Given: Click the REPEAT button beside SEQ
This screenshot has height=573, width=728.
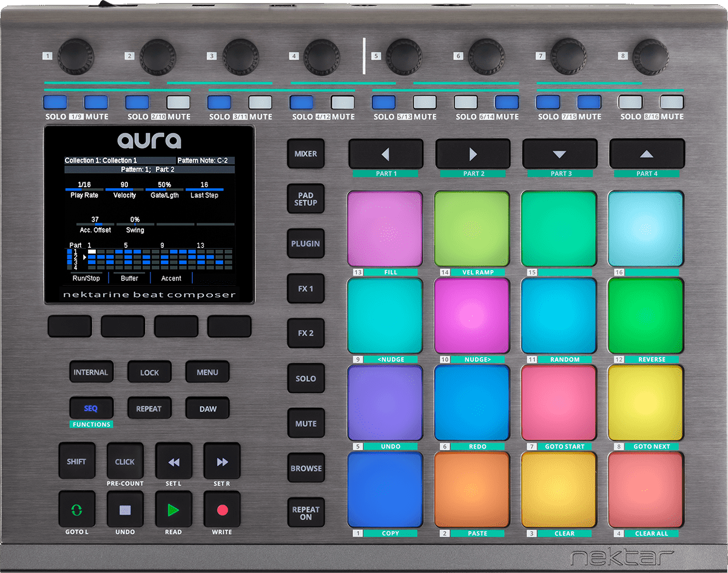Looking at the screenshot, I should click(149, 409).
